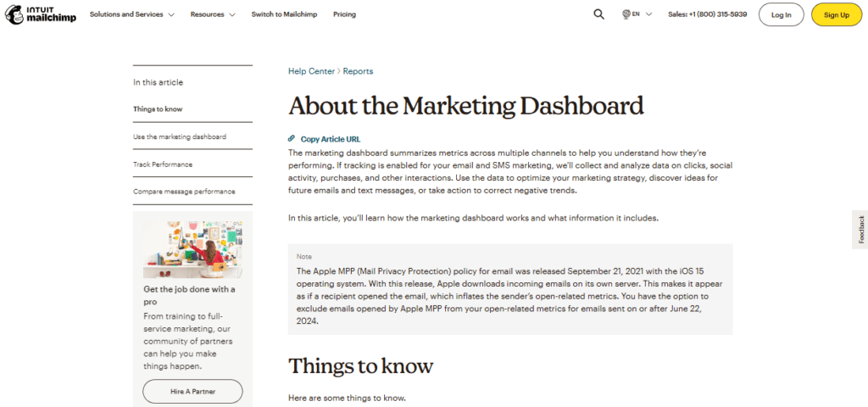868x407 pixels.
Task: Click the Here are some things to know text
Action: (347, 398)
